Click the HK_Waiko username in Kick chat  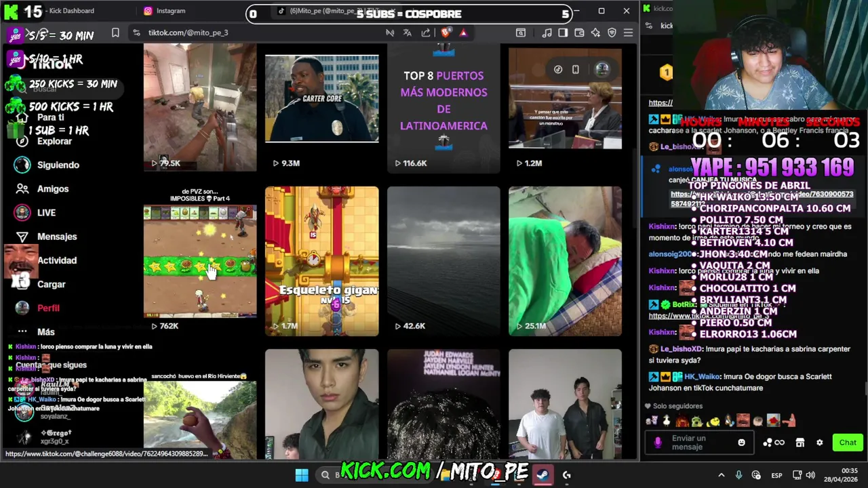702,376
